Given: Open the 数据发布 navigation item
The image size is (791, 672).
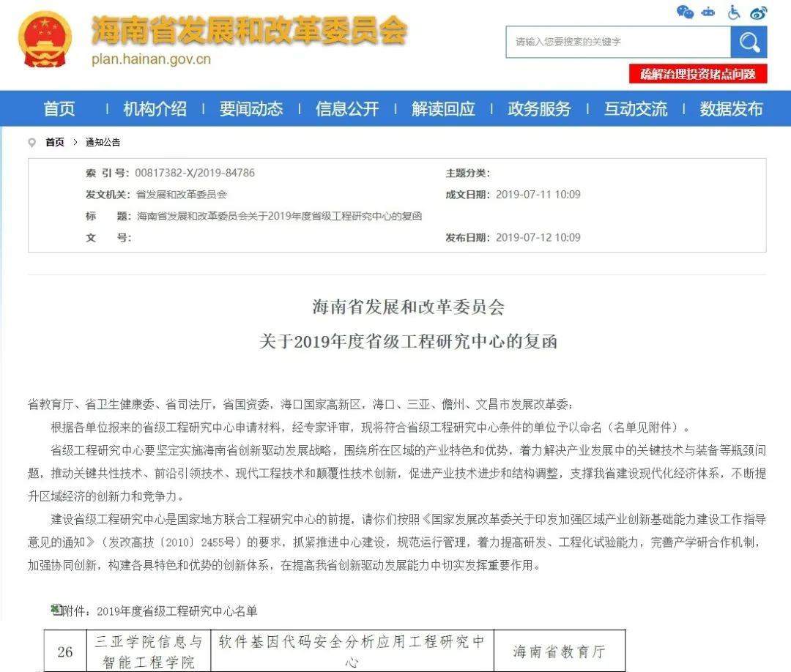Looking at the screenshot, I should click(x=731, y=109).
